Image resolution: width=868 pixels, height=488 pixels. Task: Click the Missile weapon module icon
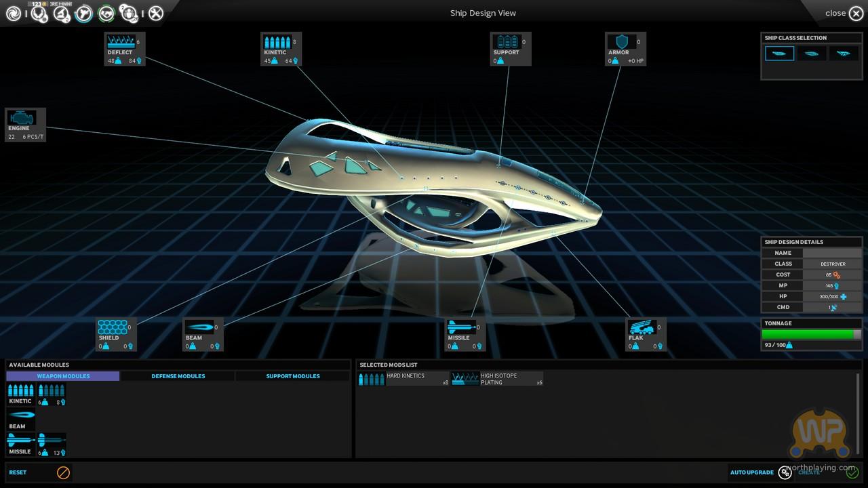click(20, 441)
